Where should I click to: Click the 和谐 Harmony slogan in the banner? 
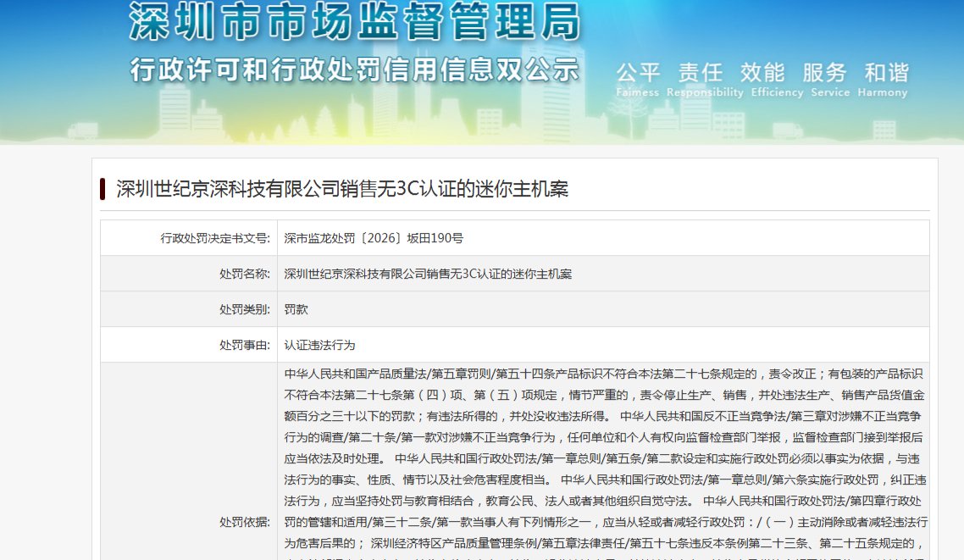point(883,80)
